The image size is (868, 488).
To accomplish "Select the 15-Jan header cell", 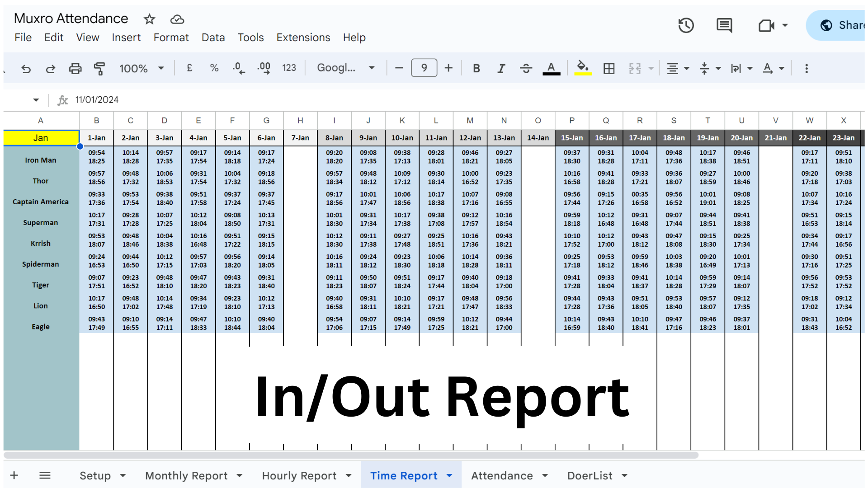I will click(x=572, y=138).
